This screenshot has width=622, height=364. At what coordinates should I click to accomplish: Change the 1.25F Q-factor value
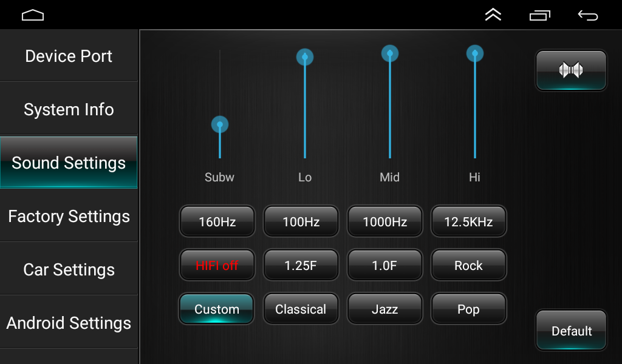pyautogui.click(x=301, y=265)
